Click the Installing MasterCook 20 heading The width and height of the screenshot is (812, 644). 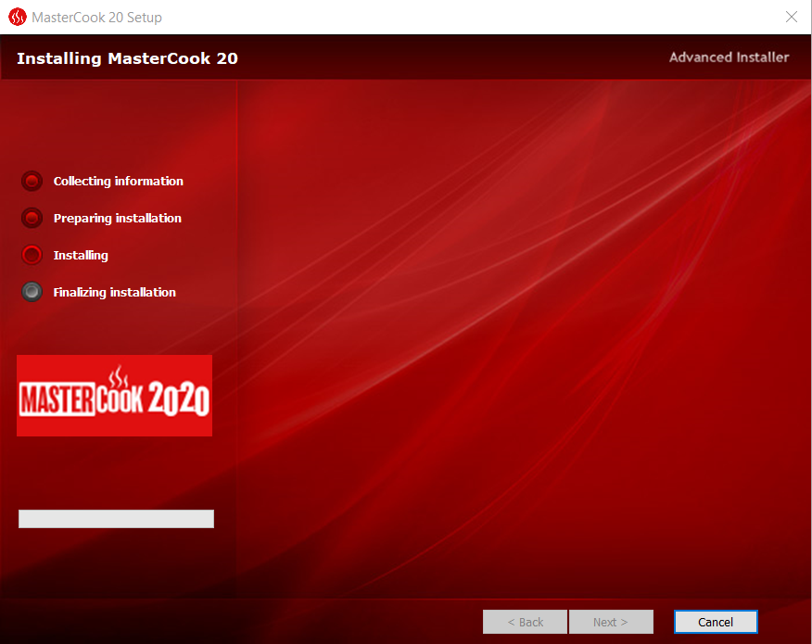click(x=127, y=58)
